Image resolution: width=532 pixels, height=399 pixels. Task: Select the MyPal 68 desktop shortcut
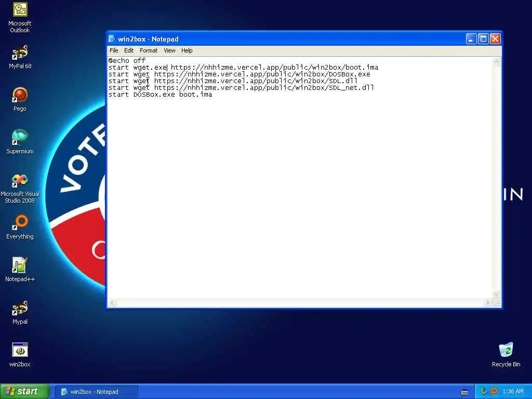20,57
